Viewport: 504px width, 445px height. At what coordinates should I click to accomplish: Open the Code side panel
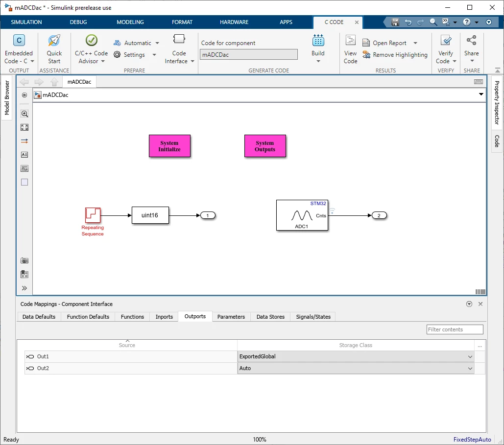point(497,141)
